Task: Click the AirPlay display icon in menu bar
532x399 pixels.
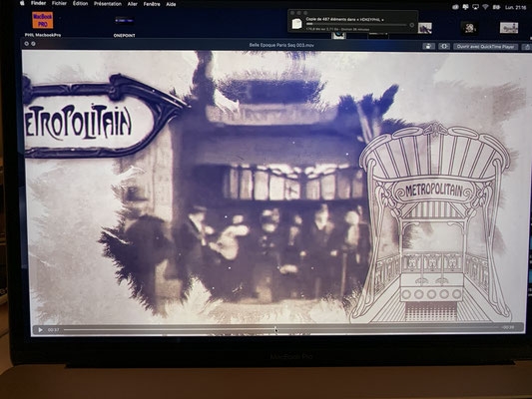Action: [475, 7]
